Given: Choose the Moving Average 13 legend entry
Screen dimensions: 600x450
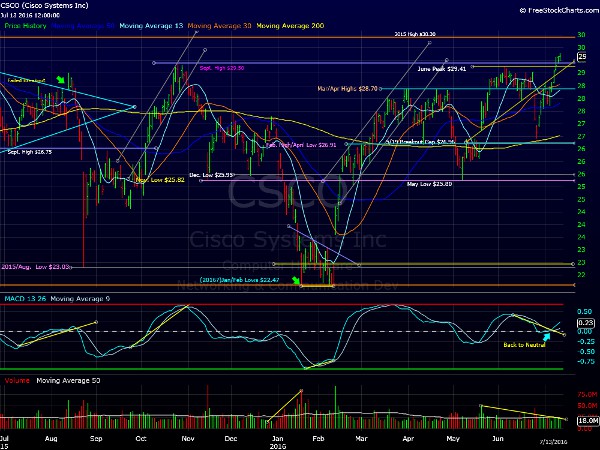Looking at the screenshot, I should pos(151,26).
